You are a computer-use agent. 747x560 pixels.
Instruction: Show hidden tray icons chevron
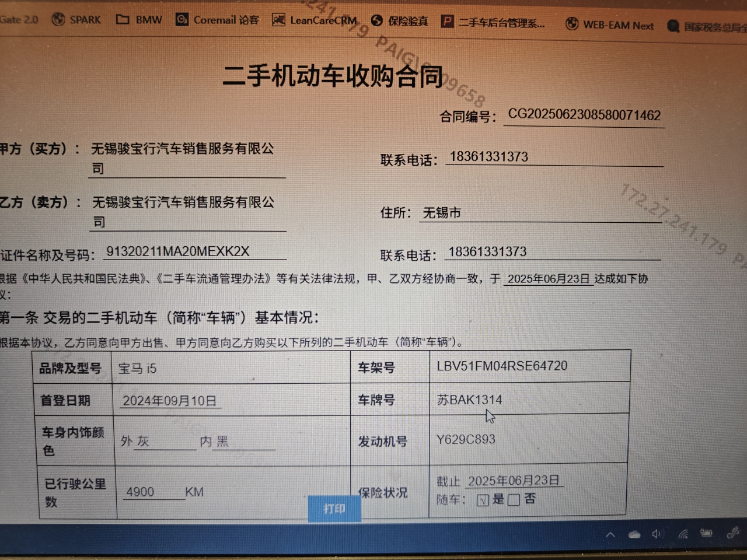(x=610, y=534)
